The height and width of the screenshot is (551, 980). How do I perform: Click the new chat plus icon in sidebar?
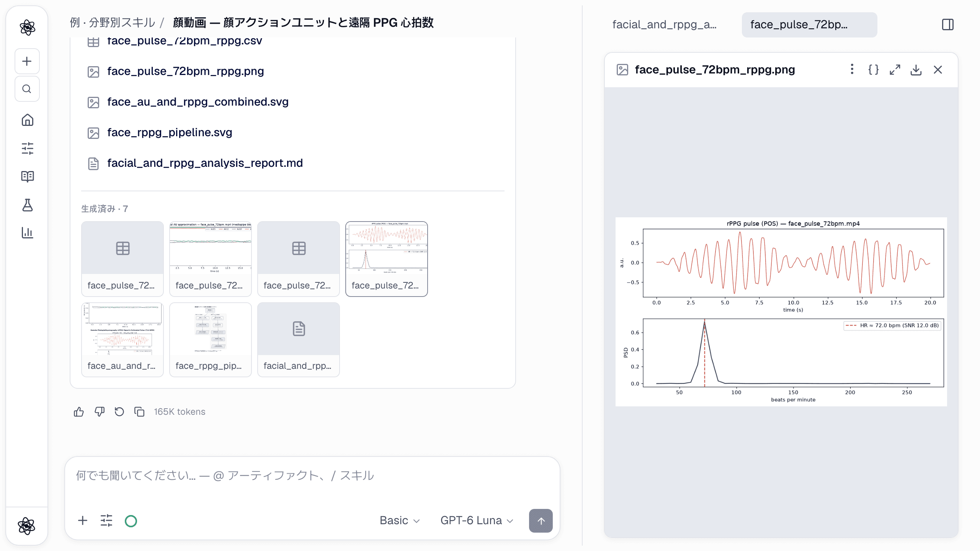[x=27, y=61]
